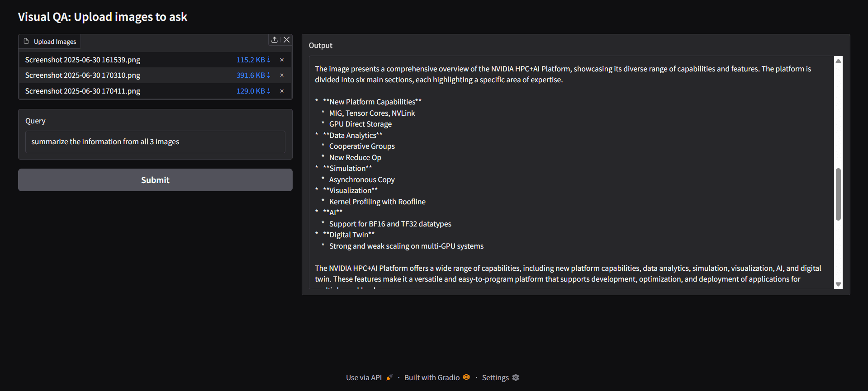This screenshot has width=868, height=391.
Task: Open the Settings footer link
Action: point(500,377)
